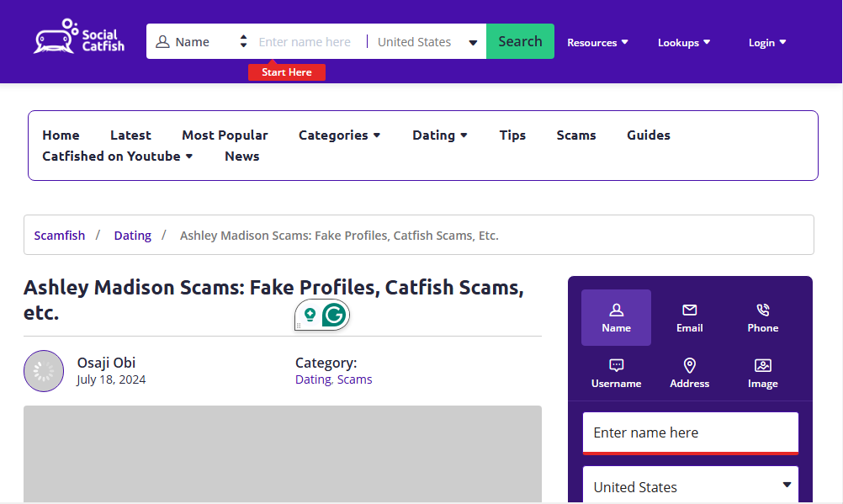Open the Name search type selector arrows
Screen dimensions: 843x504
[243, 41]
